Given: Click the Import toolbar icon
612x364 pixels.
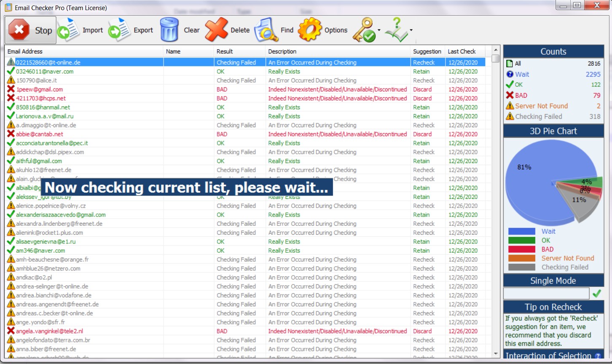Looking at the screenshot, I should coord(69,30).
